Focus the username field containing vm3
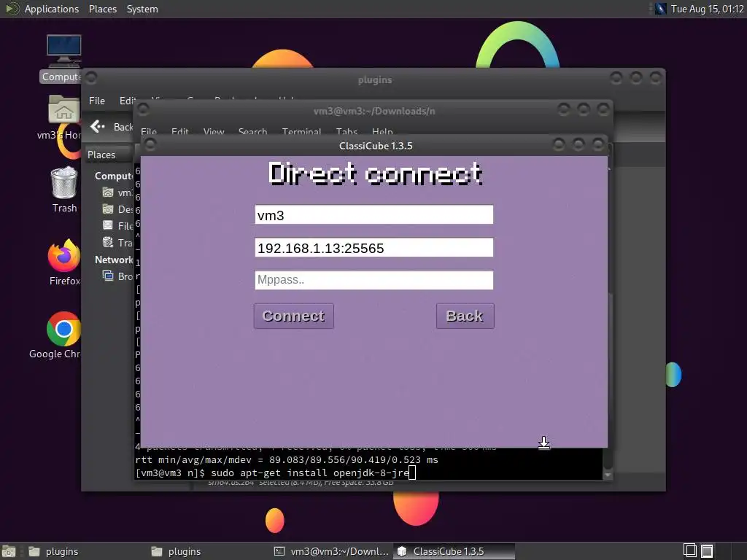Viewport: 747px width, 560px height. (x=374, y=215)
